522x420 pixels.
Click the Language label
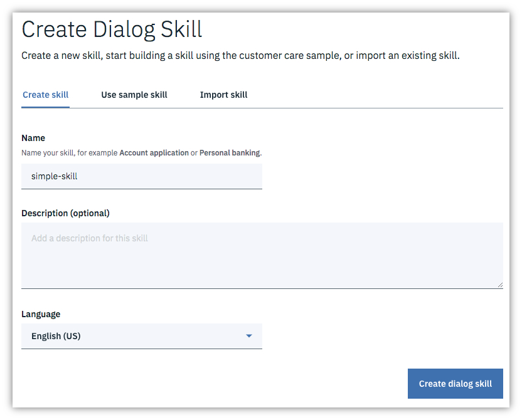tap(41, 314)
